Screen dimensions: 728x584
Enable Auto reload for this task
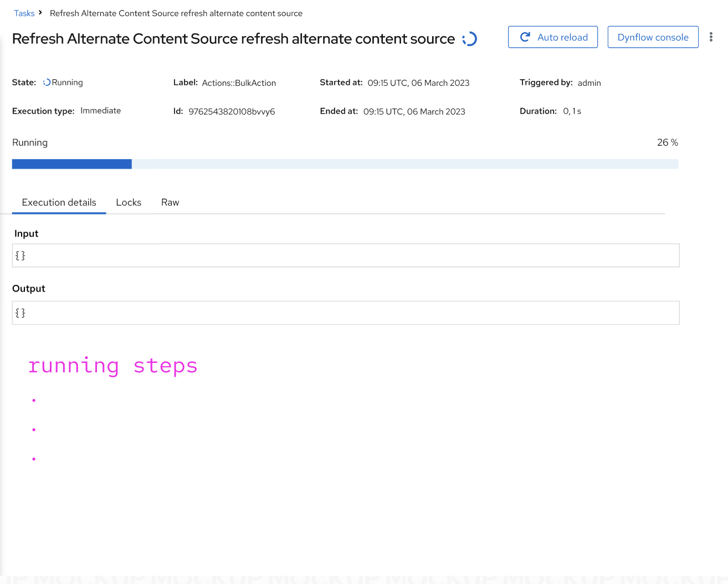point(552,37)
